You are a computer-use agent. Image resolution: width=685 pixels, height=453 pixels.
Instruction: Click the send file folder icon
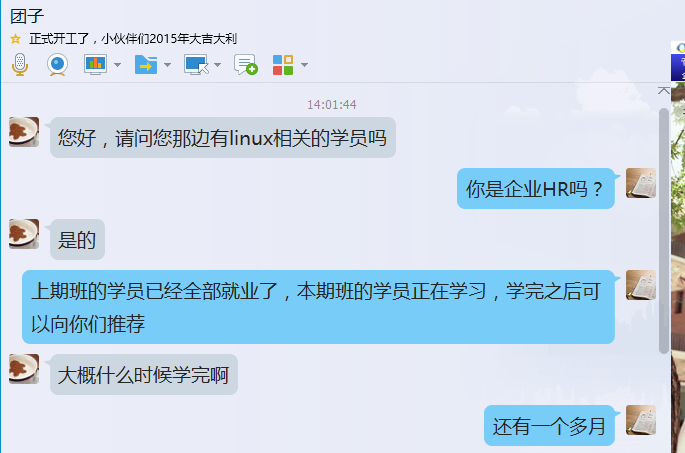click(x=146, y=65)
